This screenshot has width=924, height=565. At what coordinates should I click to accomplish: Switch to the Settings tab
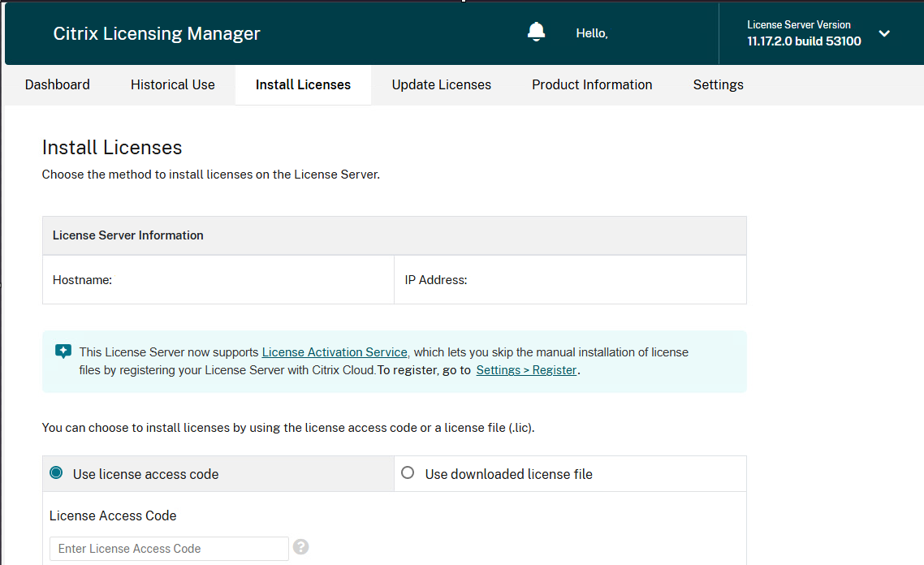point(718,84)
